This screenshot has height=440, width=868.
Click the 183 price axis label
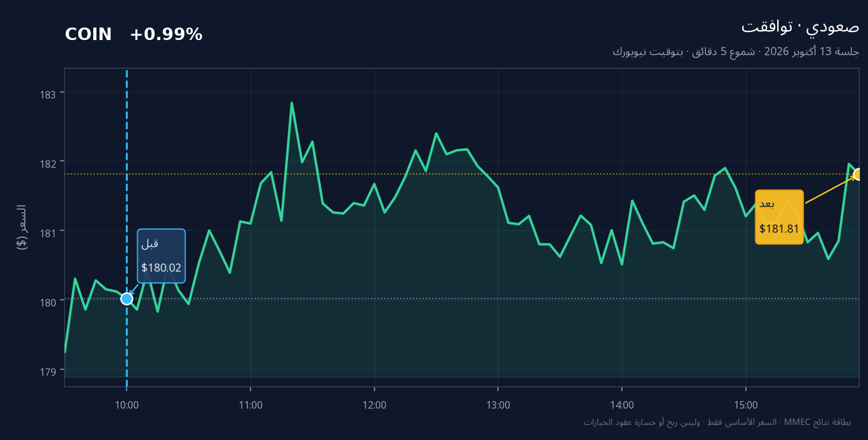click(48, 94)
